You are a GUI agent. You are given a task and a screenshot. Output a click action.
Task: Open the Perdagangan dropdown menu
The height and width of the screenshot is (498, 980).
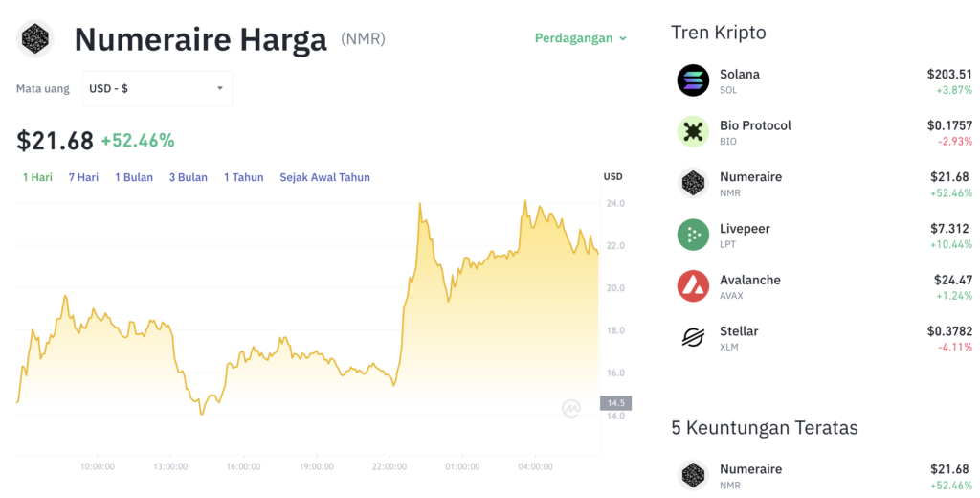tap(581, 38)
